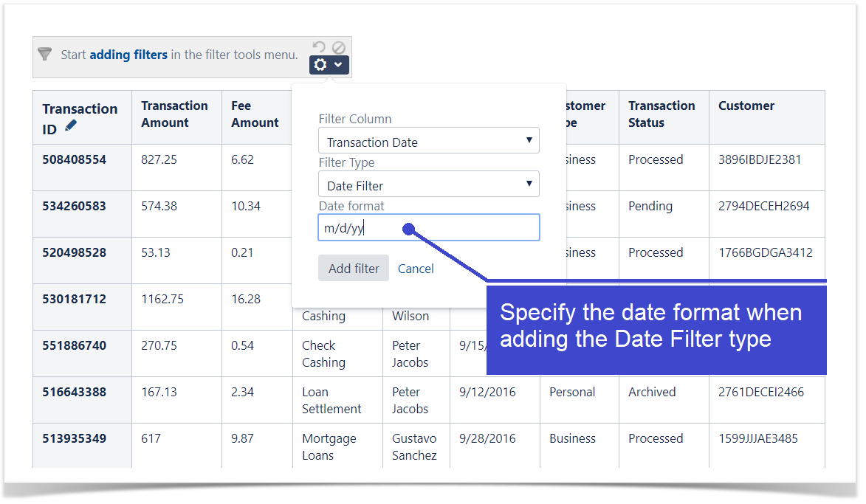This screenshot has width=866, height=504.
Task: Open the Filter Column dropdown
Action: pyautogui.click(x=428, y=142)
